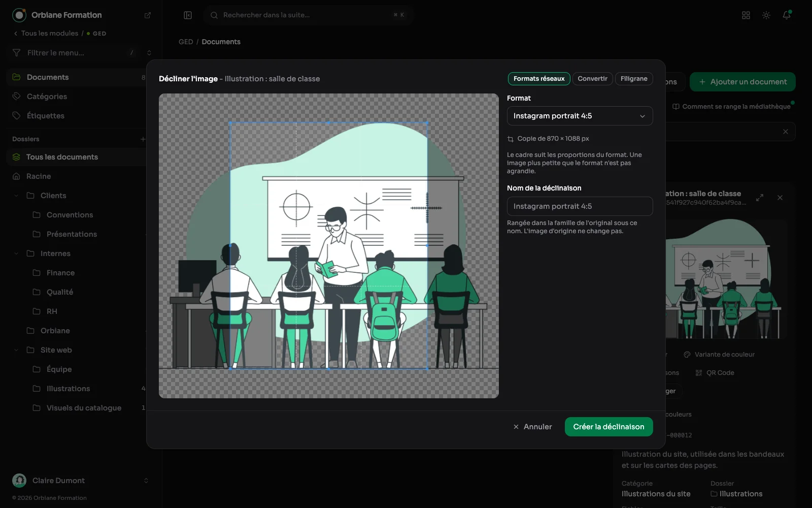Clear the search filter X icon
Image resolution: width=812 pixels, height=508 pixels.
click(x=786, y=132)
